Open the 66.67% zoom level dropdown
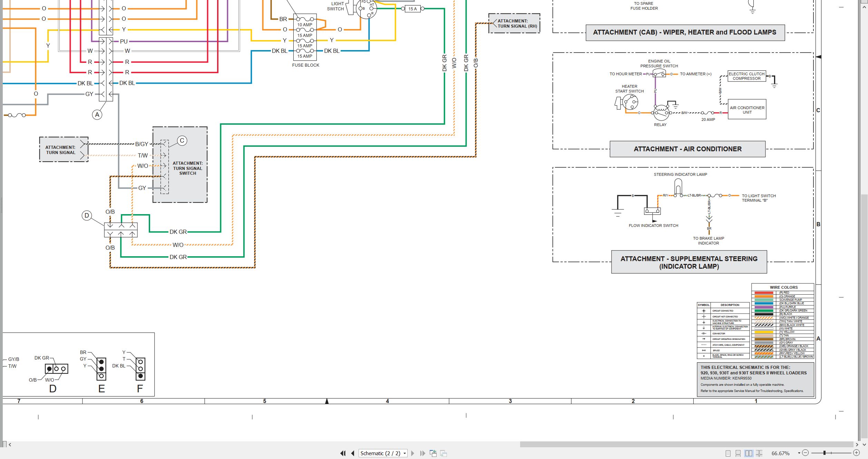The width and height of the screenshot is (868, 459). click(x=799, y=453)
